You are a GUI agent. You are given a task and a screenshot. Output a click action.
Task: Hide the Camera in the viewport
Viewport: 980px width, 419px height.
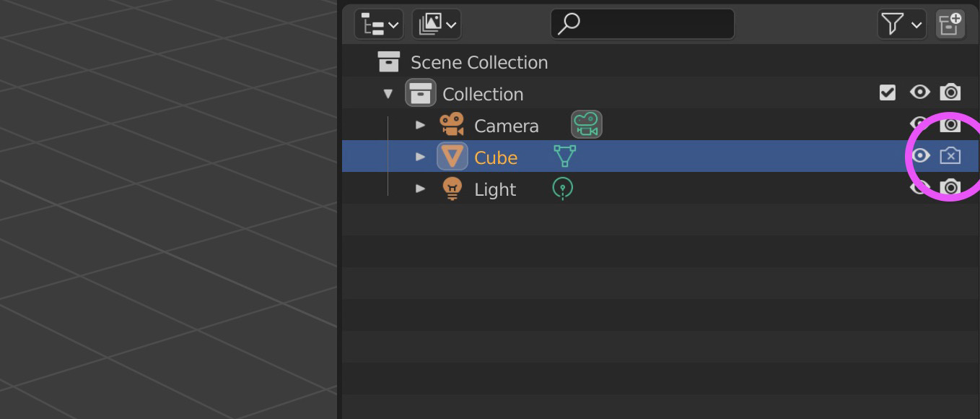point(919,124)
